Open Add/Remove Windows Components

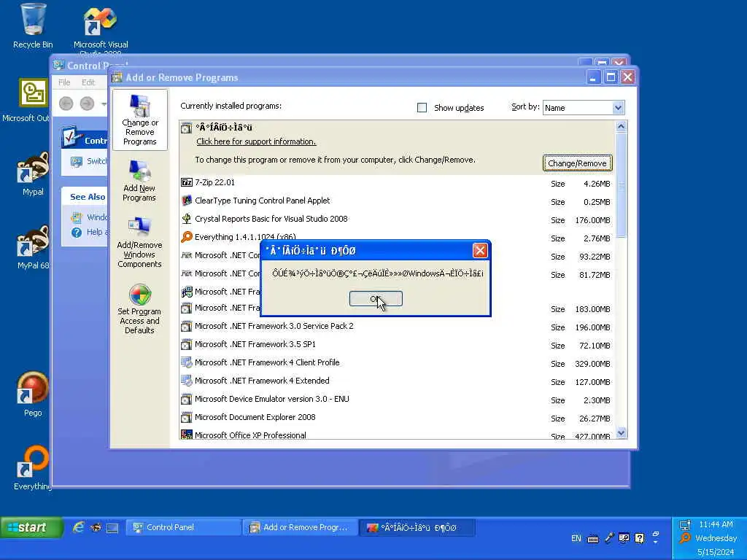[139, 242]
